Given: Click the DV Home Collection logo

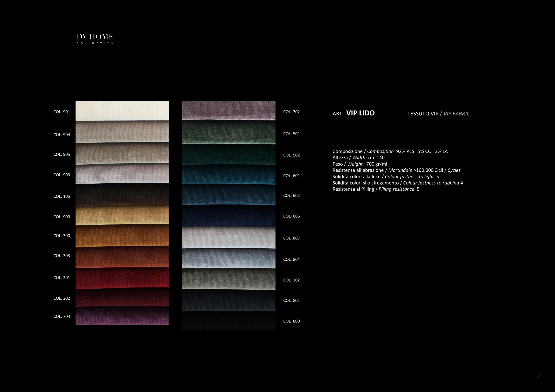Looking at the screenshot, I should point(95,39).
